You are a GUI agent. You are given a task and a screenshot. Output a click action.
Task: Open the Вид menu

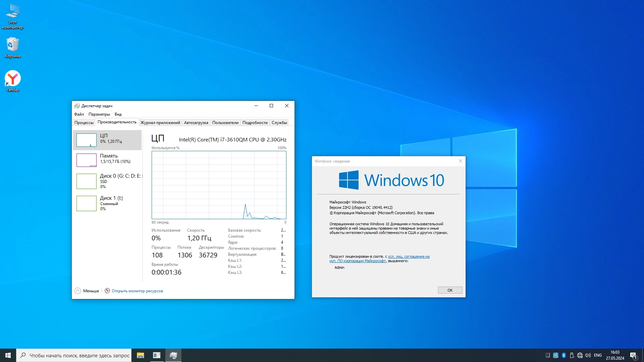118,114
